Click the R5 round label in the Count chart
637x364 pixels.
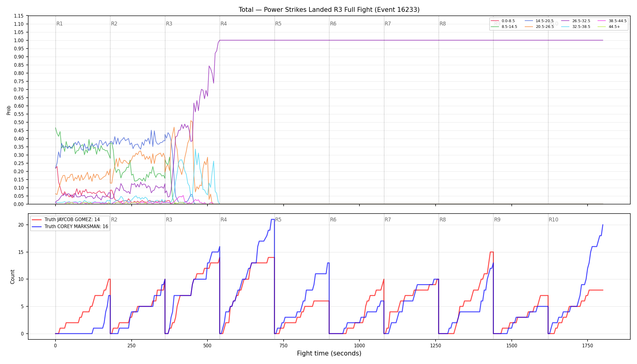click(x=278, y=220)
